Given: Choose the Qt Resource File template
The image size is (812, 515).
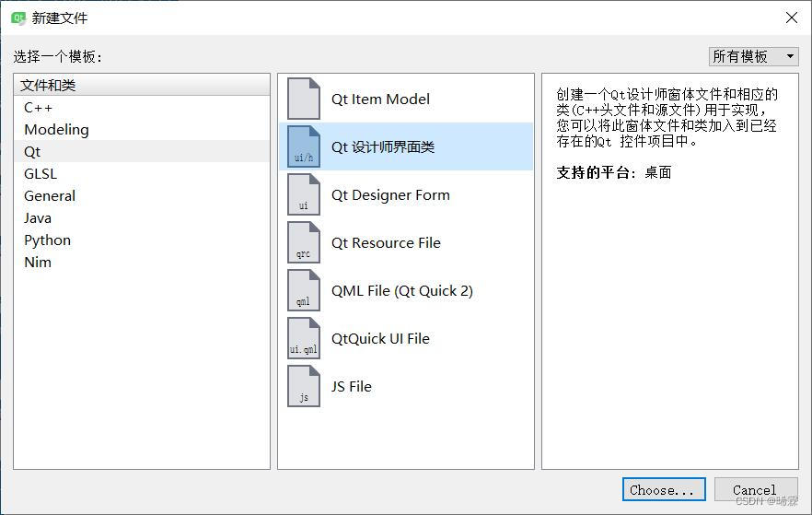Looking at the screenshot, I should pyautogui.click(x=406, y=242).
